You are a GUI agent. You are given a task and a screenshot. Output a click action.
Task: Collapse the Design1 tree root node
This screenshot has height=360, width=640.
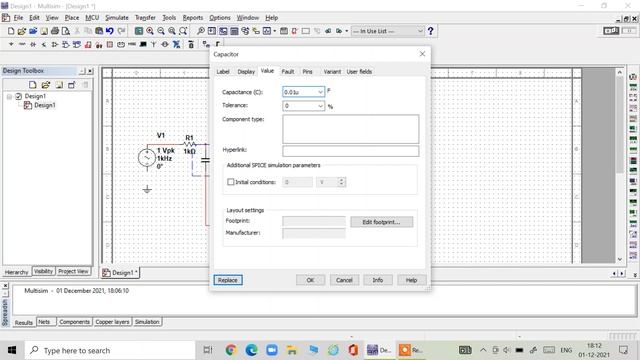(9, 96)
